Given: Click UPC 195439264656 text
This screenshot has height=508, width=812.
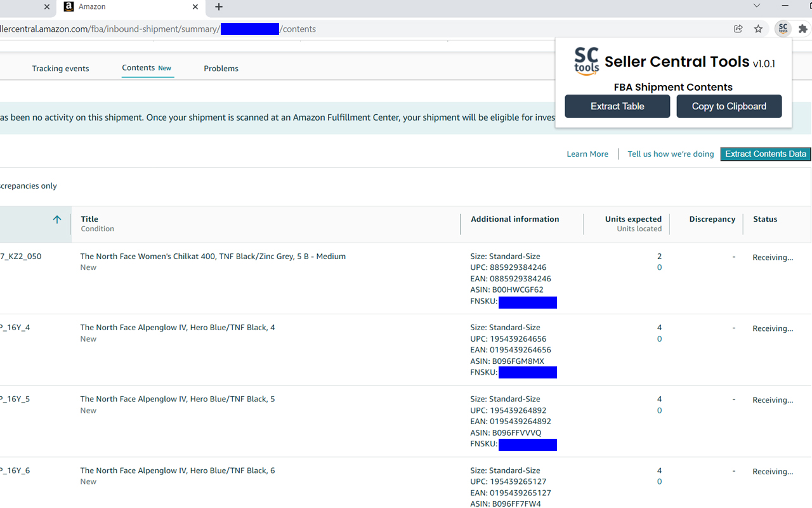Looking at the screenshot, I should point(508,339).
